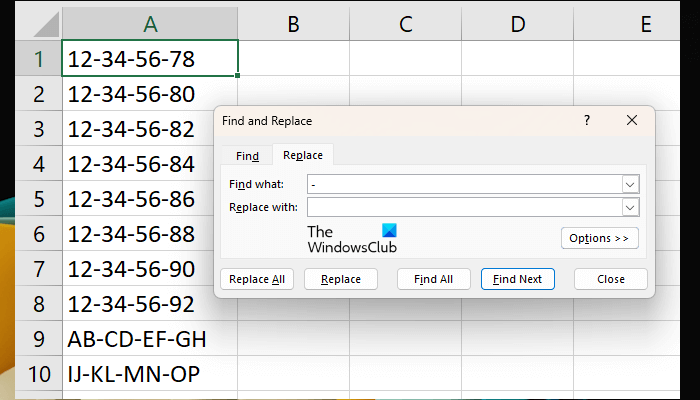Screen dimensions: 700x400
Task: Focus the Replace with input field
Action: pyautogui.click(x=463, y=207)
